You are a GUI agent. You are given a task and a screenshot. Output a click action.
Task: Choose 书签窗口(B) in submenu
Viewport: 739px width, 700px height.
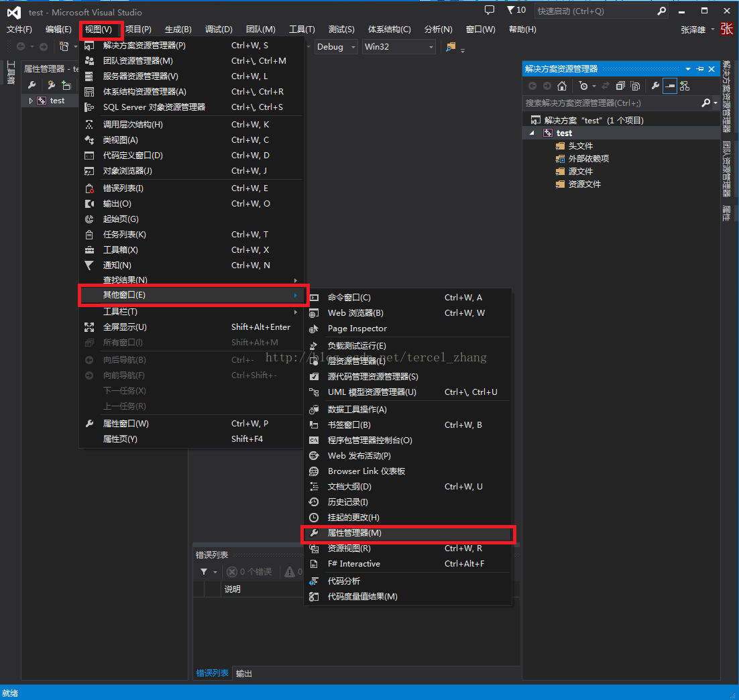[x=408, y=424]
